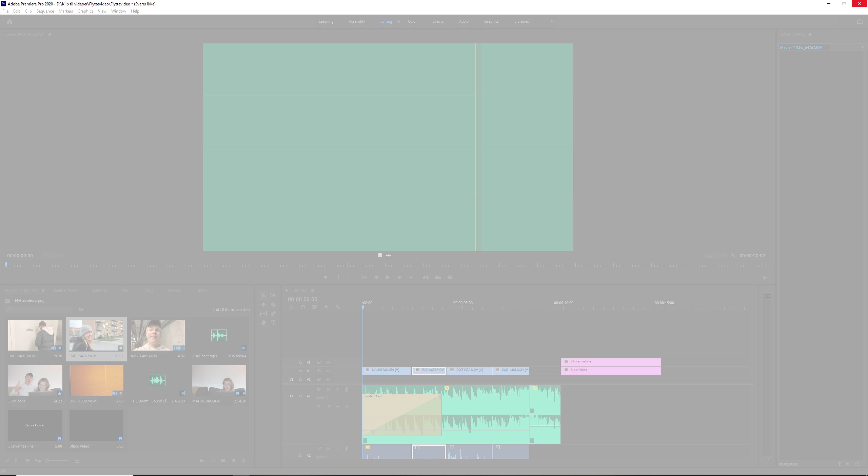The image size is (868, 476).
Task: Mute the Audio 1 track
Action: [x=328, y=389]
